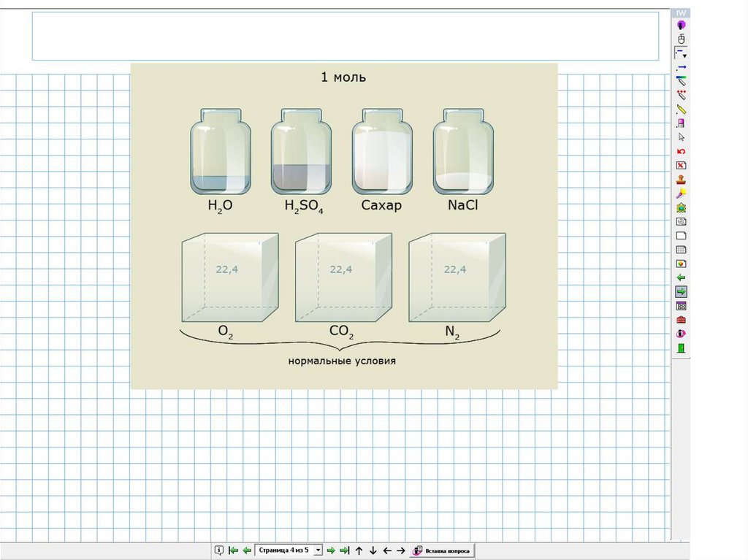748x560 pixels.
Task: Select the yellow pencil tool in side toolbar
Action: [x=681, y=109]
